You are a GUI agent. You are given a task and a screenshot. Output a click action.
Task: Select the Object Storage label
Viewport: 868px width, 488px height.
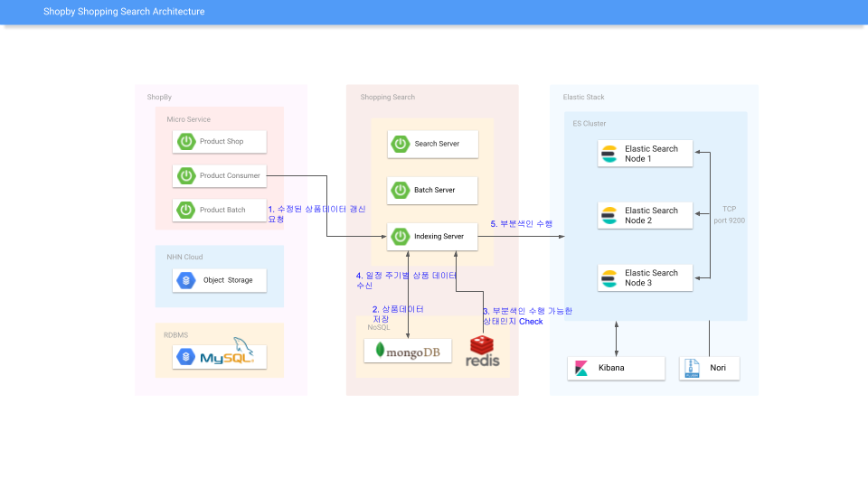(228, 280)
